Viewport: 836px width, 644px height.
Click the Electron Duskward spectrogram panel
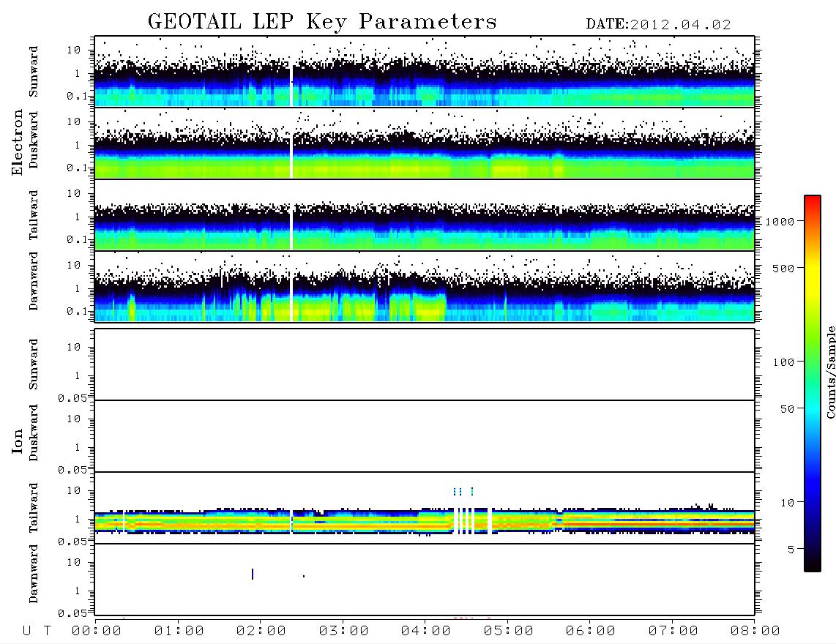pos(425,143)
